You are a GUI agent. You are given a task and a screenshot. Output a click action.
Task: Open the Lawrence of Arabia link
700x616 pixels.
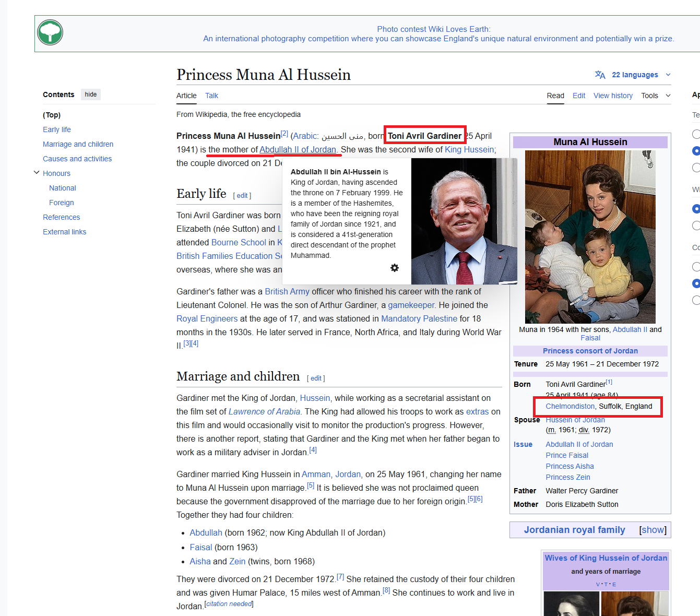coord(264,411)
